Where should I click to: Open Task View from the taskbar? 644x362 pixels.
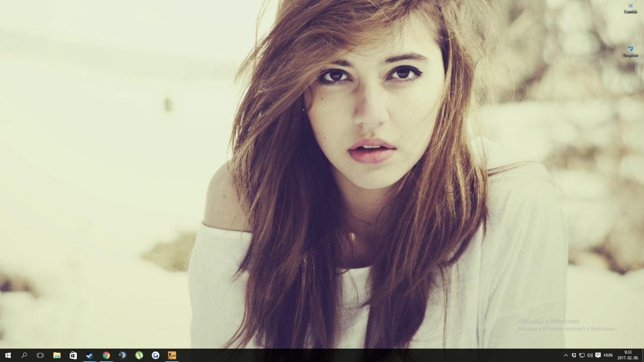click(40, 355)
